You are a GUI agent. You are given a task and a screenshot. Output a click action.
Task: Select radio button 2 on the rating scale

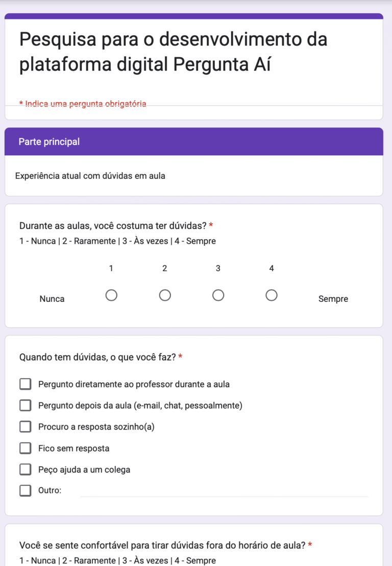[x=165, y=295]
